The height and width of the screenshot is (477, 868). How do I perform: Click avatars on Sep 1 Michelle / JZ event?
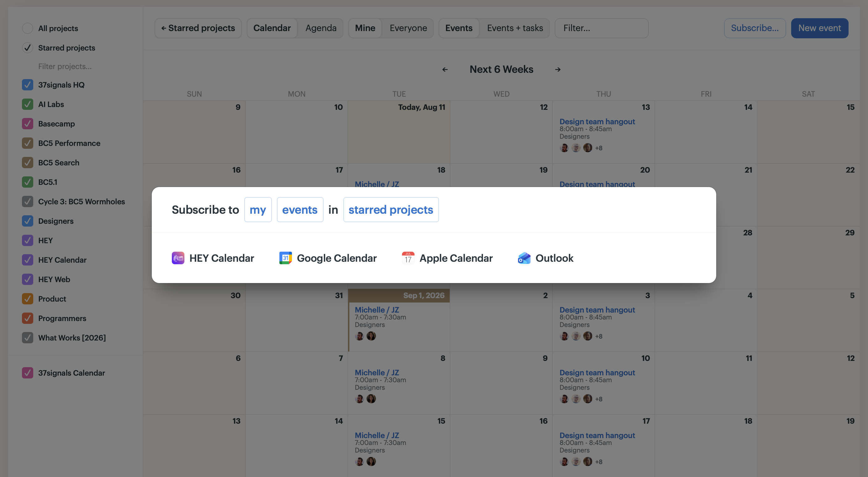point(365,336)
